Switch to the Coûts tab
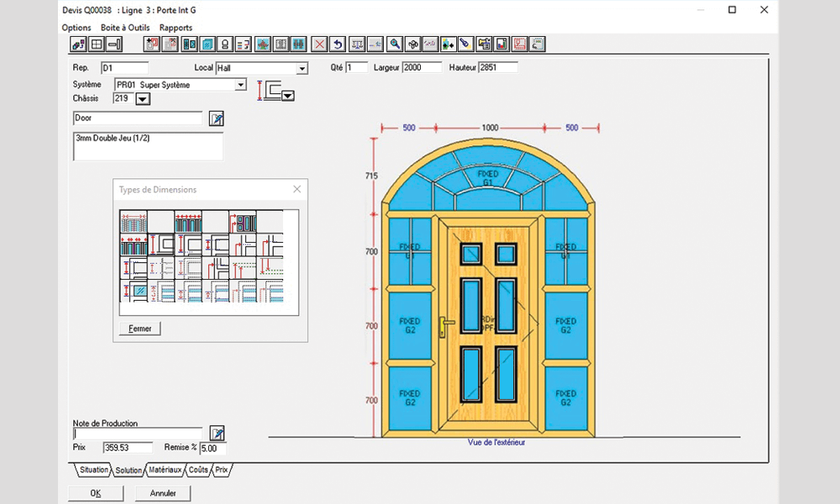This screenshot has width=840, height=504. click(198, 470)
